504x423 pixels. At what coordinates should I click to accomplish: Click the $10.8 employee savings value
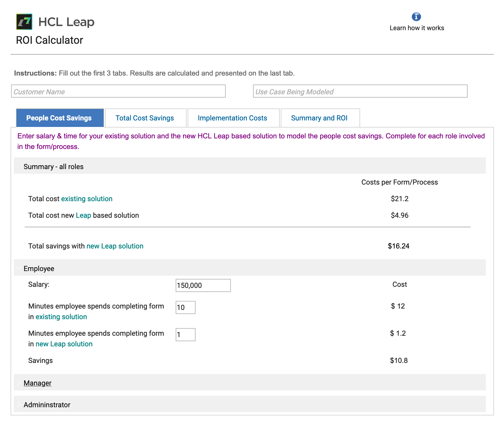(x=399, y=360)
